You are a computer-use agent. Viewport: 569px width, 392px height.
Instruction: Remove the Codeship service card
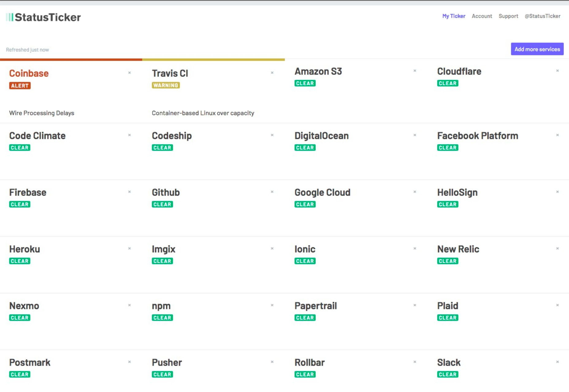click(x=272, y=135)
